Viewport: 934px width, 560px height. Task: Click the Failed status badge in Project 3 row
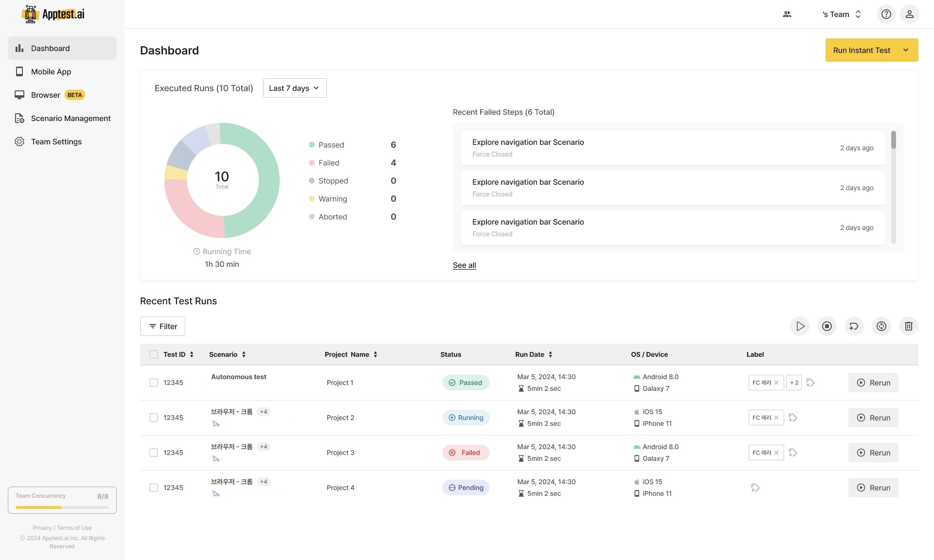(x=466, y=453)
